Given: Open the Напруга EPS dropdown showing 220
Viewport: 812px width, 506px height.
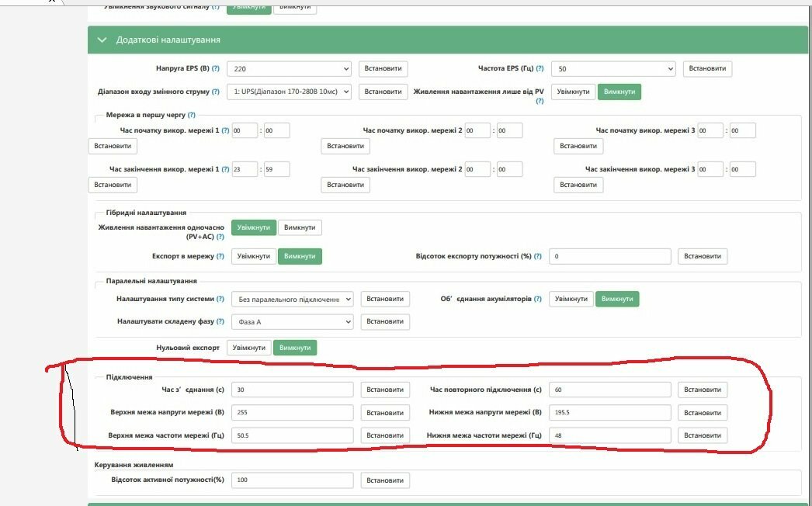Looking at the screenshot, I should [x=289, y=68].
